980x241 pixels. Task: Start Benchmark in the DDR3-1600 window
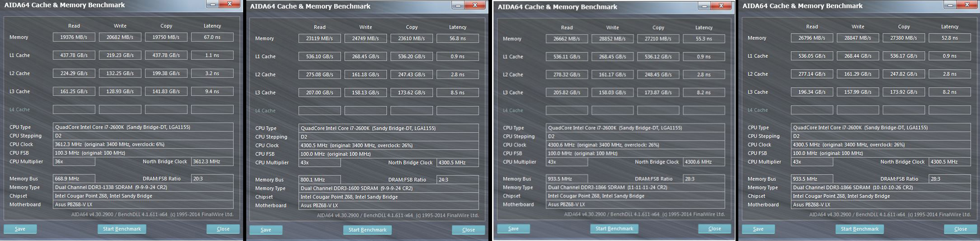coord(367,230)
